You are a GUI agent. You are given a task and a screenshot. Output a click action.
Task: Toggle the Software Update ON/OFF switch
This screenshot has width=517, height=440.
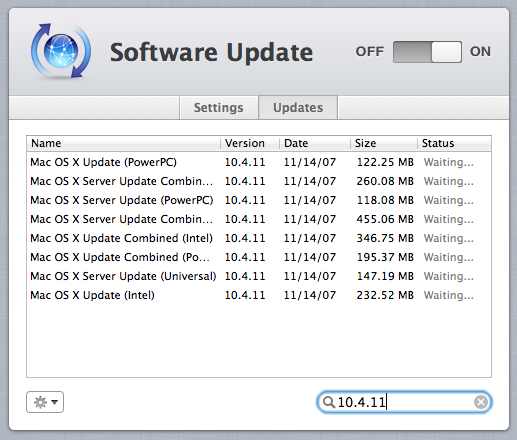[x=427, y=52]
